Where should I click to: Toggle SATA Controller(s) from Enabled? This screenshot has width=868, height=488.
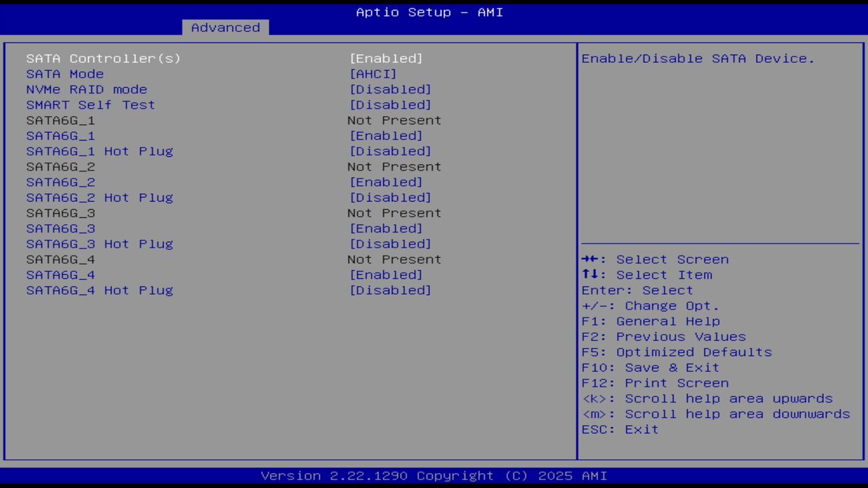point(386,58)
